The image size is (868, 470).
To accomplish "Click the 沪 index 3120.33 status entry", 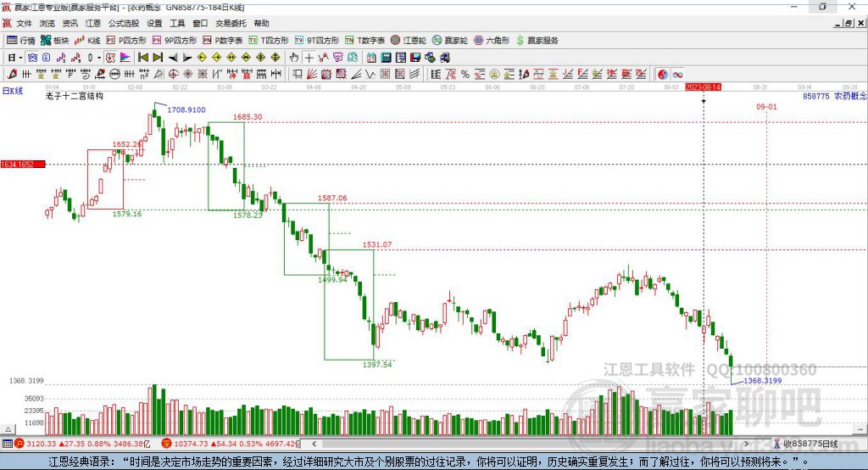I will point(82,444).
